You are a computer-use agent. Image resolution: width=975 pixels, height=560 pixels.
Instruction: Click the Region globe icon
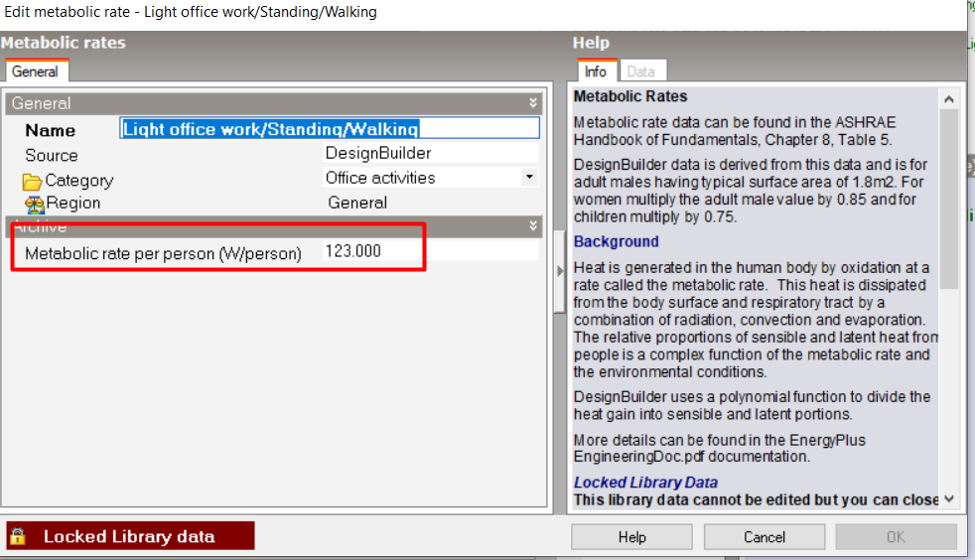pyautogui.click(x=34, y=204)
